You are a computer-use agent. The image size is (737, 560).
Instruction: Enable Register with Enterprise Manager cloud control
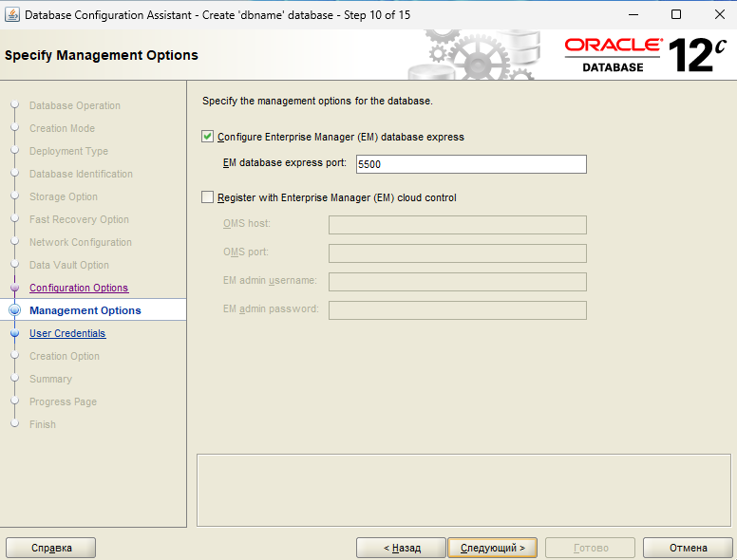click(x=207, y=197)
